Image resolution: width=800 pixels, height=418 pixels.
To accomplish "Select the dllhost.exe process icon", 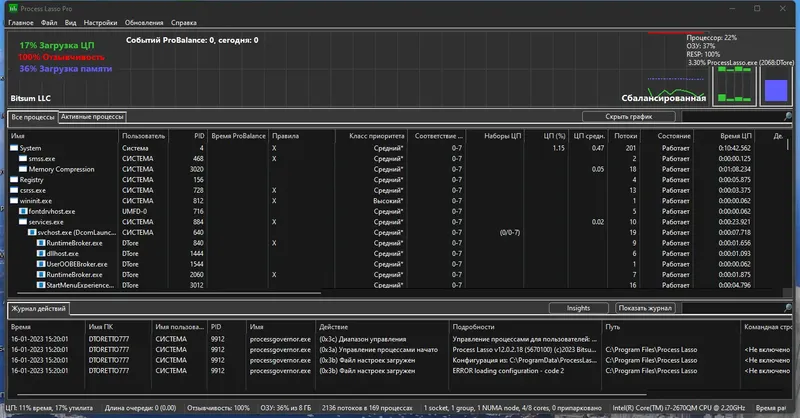I will click(x=41, y=254).
